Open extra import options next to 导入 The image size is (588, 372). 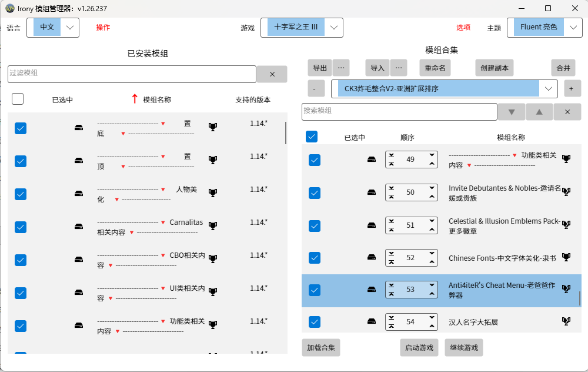tap(399, 68)
